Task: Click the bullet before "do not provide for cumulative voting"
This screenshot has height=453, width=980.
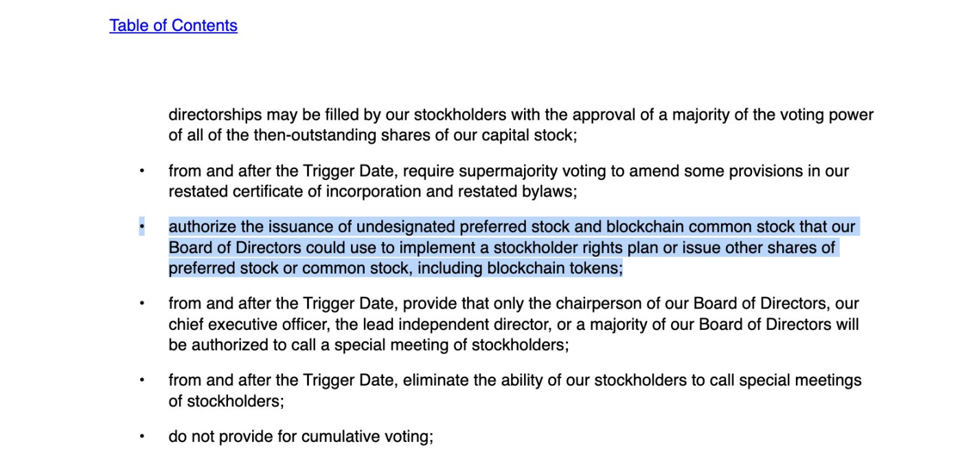Action: click(x=142, y=436)
